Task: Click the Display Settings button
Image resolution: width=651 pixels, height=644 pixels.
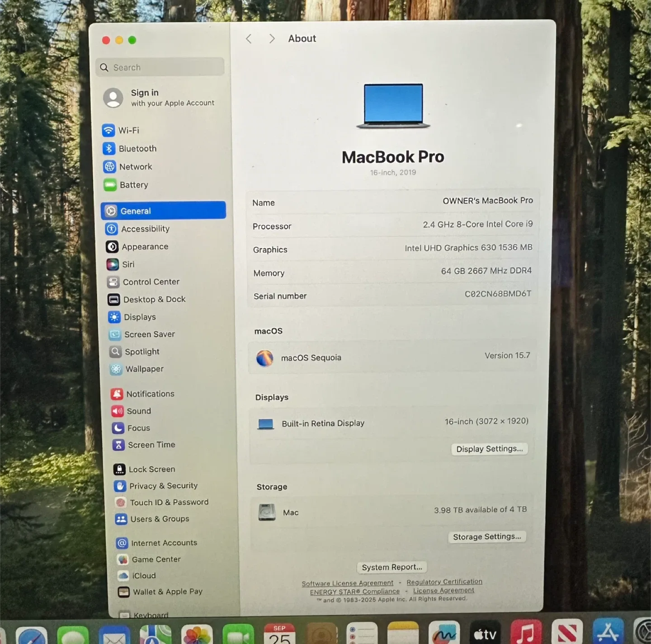Action: [x=489, y=449]
